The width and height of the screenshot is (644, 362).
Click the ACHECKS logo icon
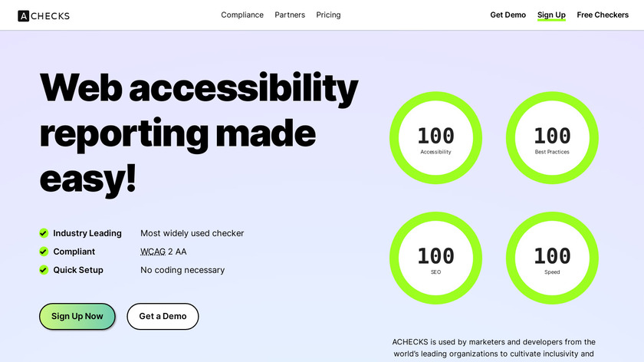click(x=24, y=15)
